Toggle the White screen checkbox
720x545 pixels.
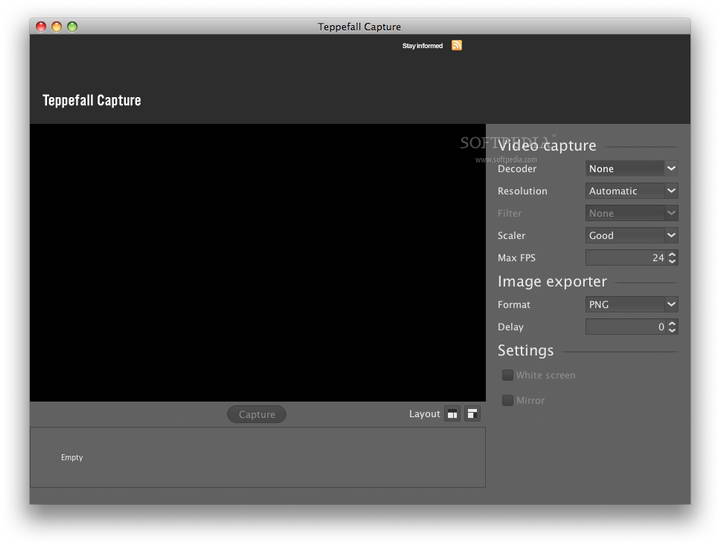(x=507, y=375)
